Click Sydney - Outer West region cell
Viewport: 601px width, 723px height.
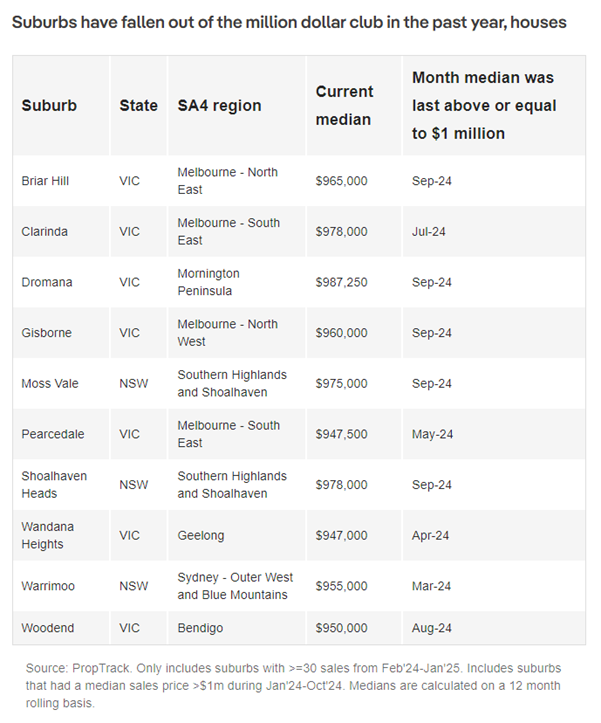(235, 586)
